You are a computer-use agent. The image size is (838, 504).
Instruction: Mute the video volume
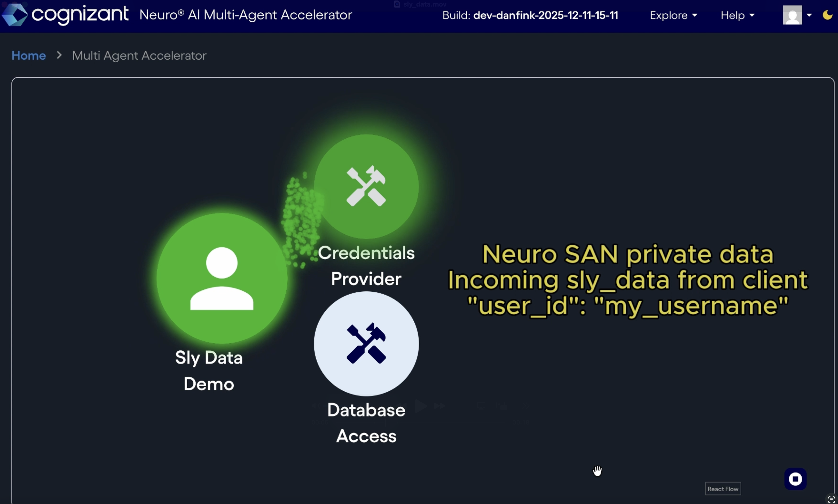[316, 406]
